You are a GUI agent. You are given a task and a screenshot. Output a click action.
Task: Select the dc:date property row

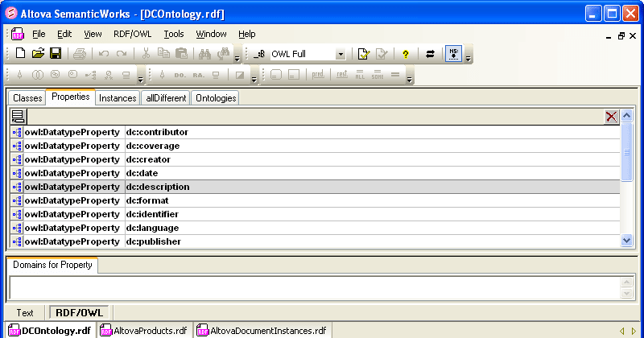pyautogui.click(x=315, y=173)
